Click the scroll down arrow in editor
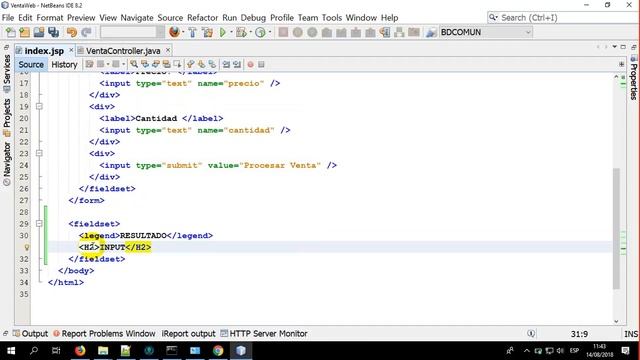Viewport: 640px width, 360px height. [616, 321]
